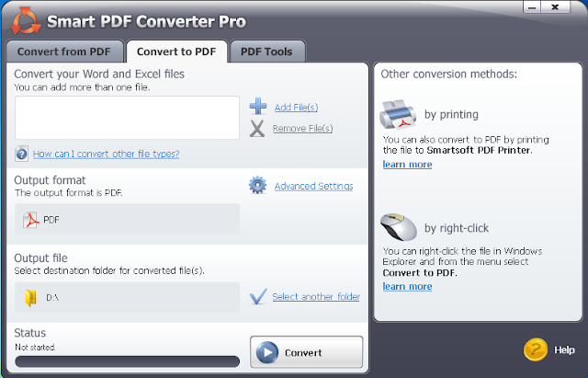
Task: Click 'Other conversion methods:' heading
Action: tap(449, 74)
